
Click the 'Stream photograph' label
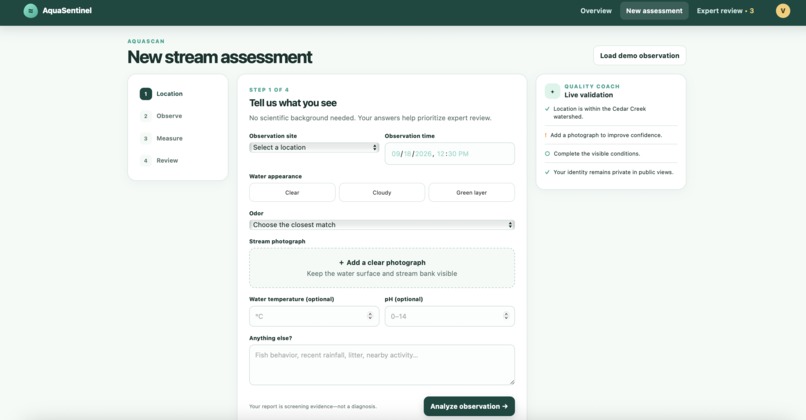click(277, 241)
